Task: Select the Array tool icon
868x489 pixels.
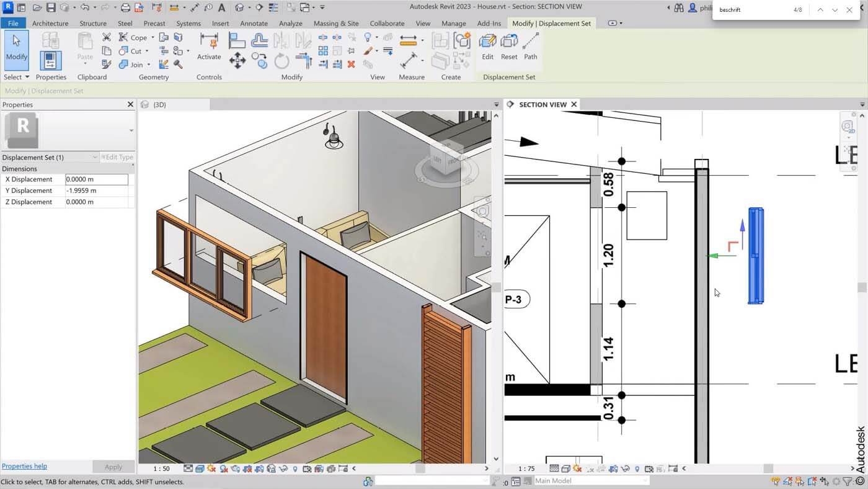Action: (323, 50)
